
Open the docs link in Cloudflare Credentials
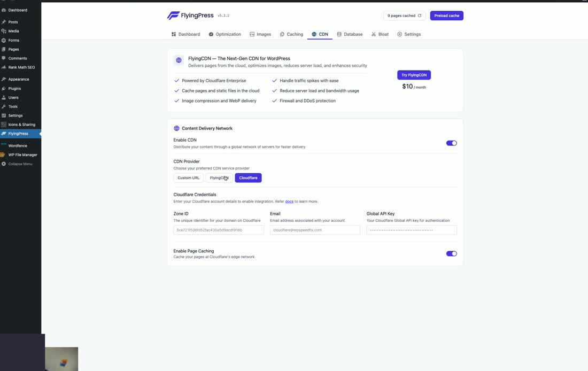click(289, 202)
